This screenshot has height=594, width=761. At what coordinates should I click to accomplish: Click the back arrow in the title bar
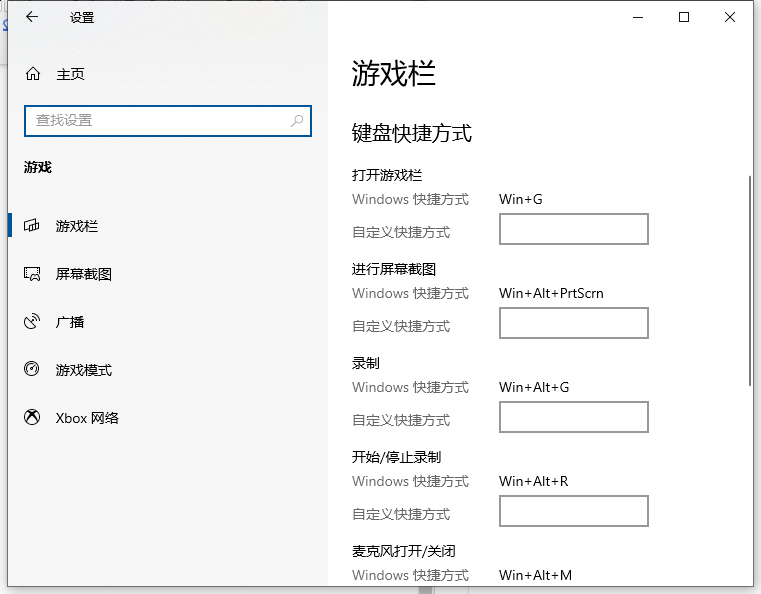point(32,17)
